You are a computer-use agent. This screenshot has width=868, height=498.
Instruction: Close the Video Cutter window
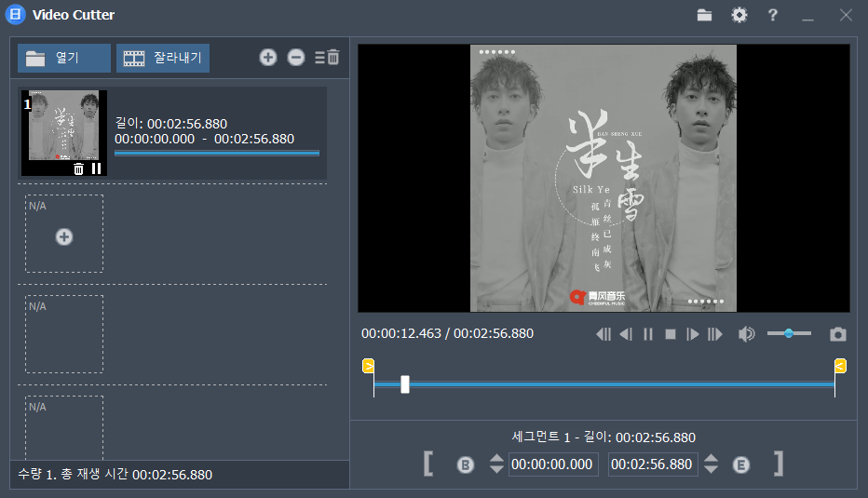846,15
